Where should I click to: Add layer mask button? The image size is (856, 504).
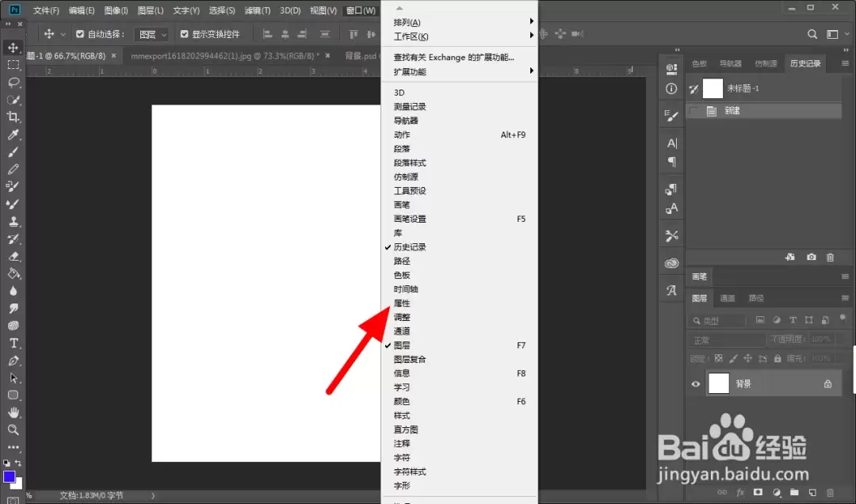tap(758, 492)
